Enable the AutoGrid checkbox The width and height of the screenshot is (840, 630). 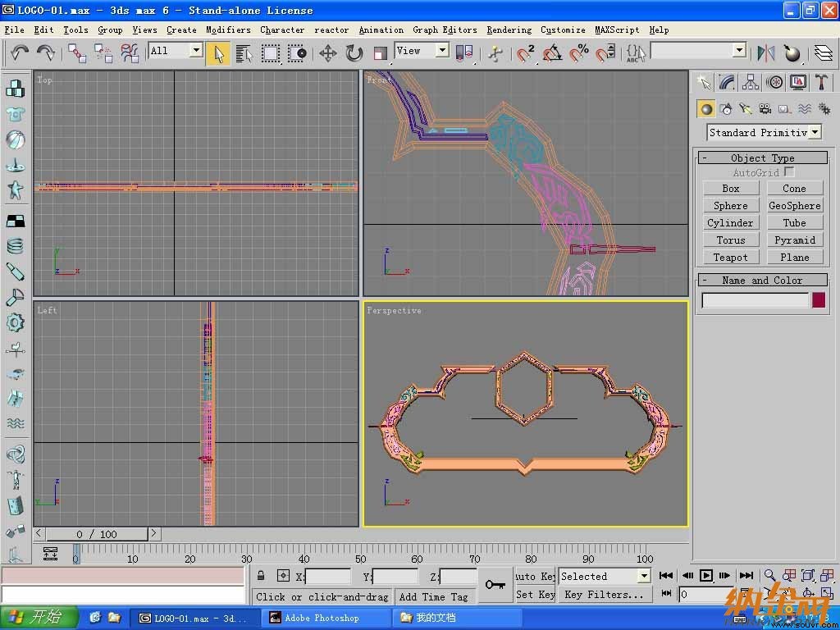point(788,171)
